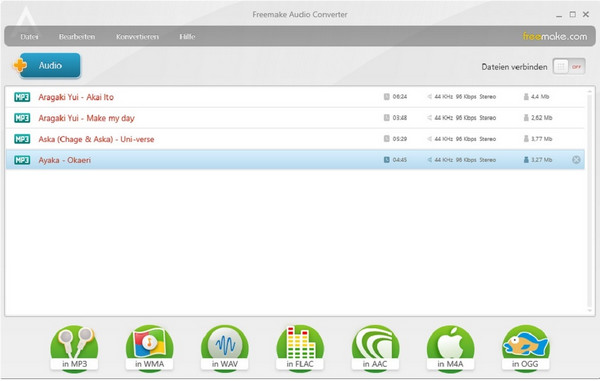
Task: Convert to WAV waveform icon
Action: tap(225, 348)
